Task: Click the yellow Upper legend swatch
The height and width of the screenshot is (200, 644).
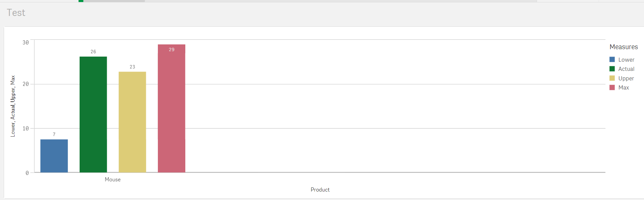Action: click(x=612, y=78)
